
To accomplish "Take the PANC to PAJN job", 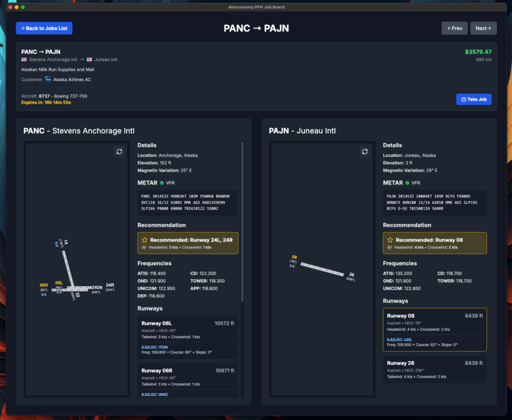I will (x=473, y=99).
